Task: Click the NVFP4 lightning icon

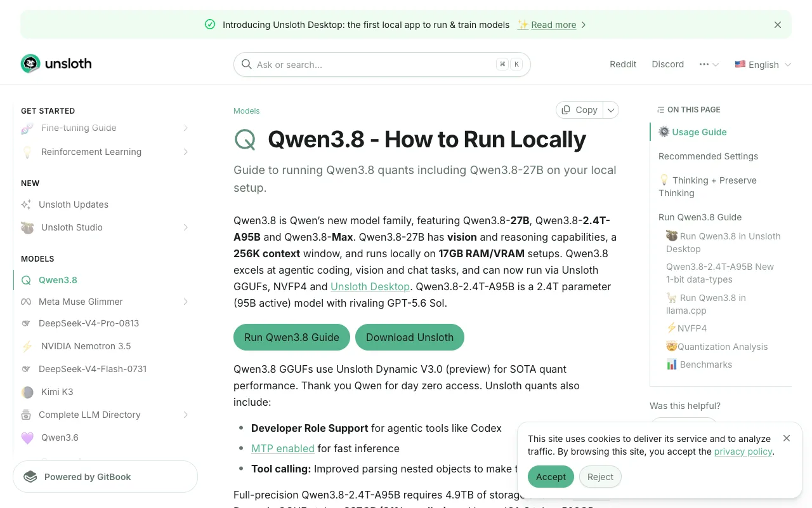Action: [671, 328]
